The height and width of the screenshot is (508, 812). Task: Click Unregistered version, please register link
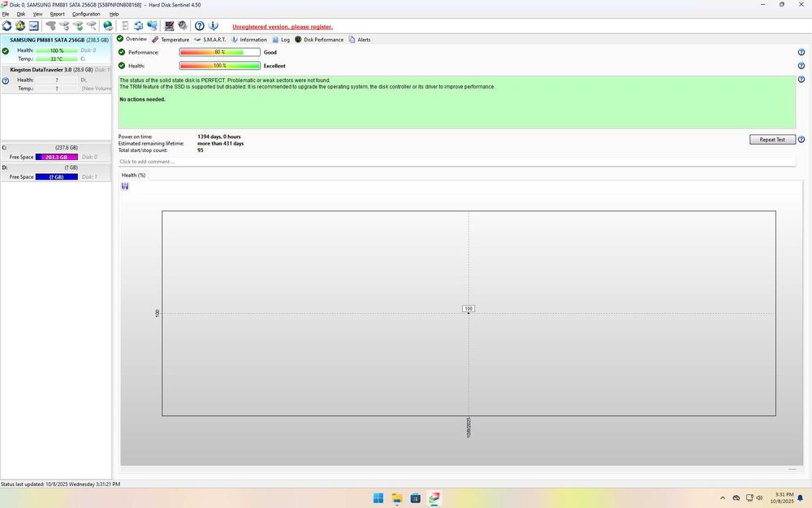point(283,27)
